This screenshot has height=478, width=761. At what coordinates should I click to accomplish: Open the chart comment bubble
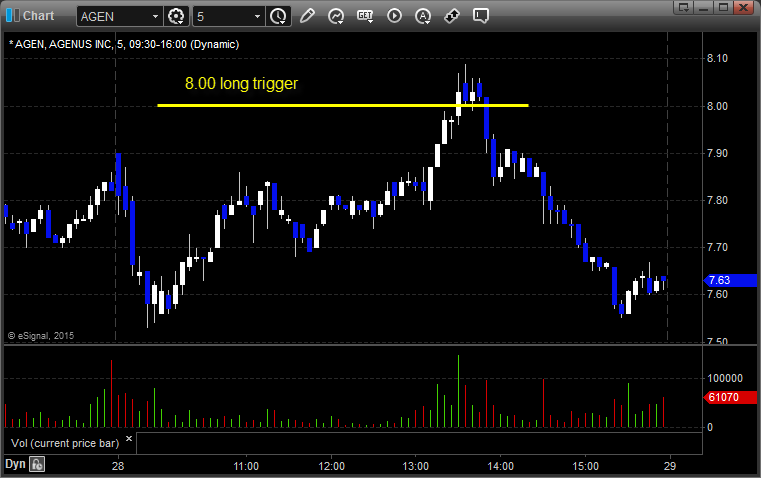tap(480, 16)
